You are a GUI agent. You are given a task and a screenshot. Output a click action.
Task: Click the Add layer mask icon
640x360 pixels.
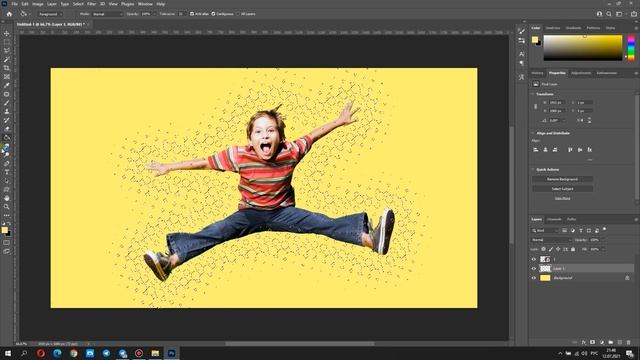[593, 342]
